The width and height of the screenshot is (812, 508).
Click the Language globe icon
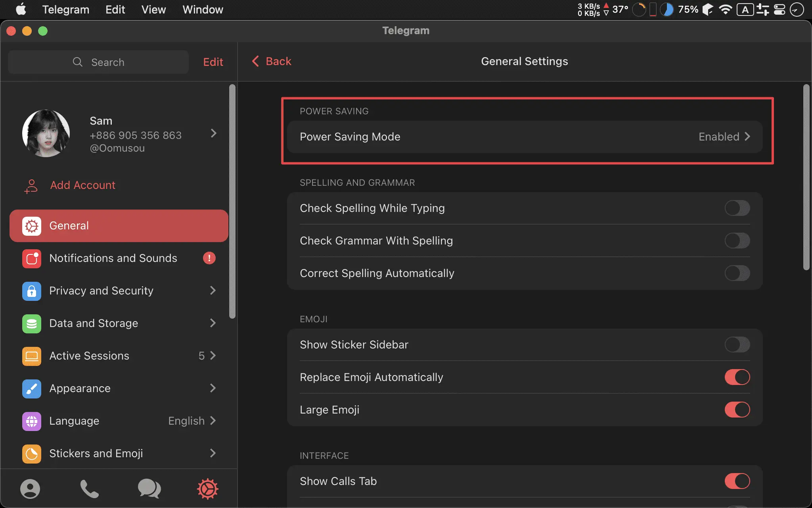(x=32, y=421)
